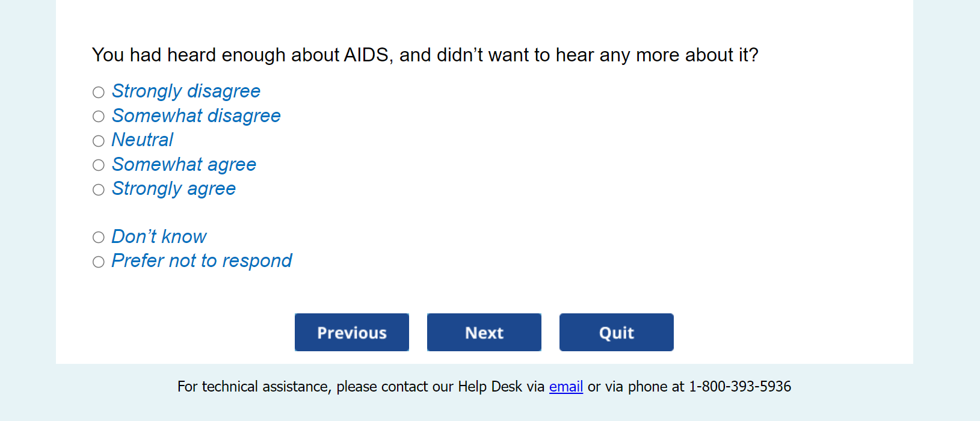980x421 pixels.
Task: Pick the Neutral radio button
Action: 99,141
